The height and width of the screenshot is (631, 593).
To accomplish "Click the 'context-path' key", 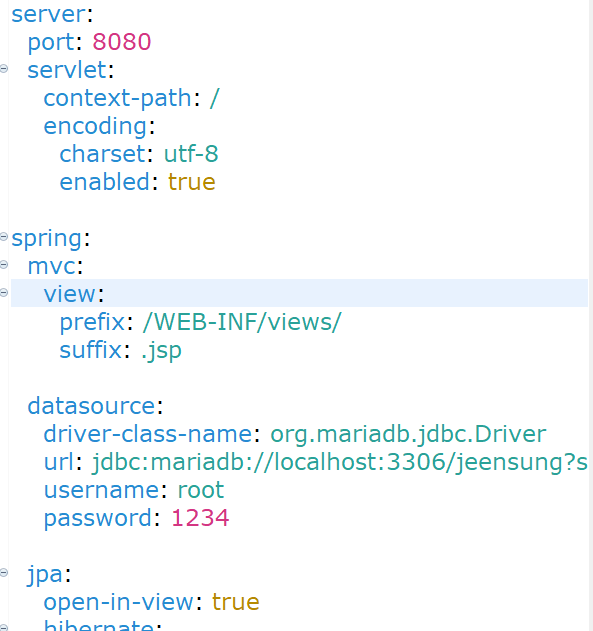I will tap(118, 98).
